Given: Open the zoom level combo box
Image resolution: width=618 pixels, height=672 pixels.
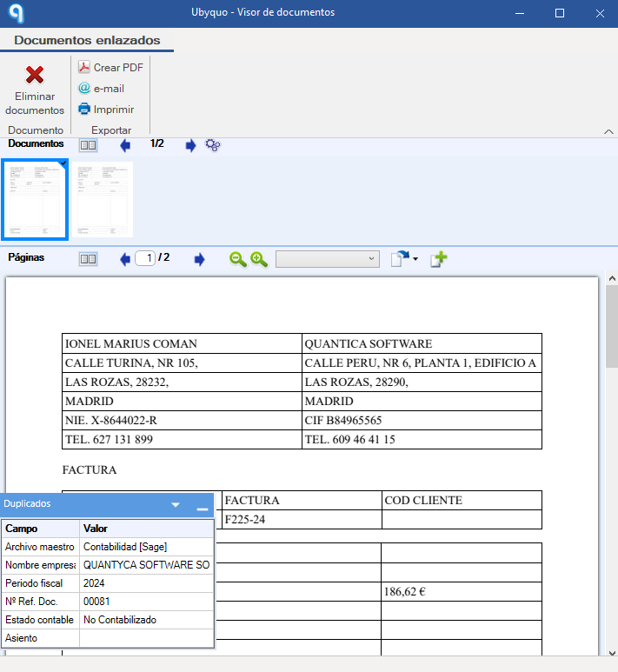Looking at the screenshot, I should pyautogui.click(x=328, y=259).
